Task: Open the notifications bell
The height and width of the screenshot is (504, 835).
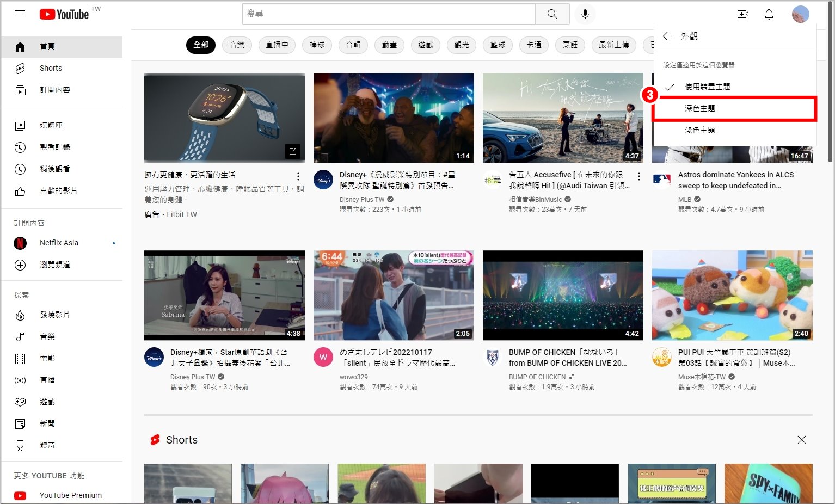Action: pyautogui.click(x=769, y=14)
